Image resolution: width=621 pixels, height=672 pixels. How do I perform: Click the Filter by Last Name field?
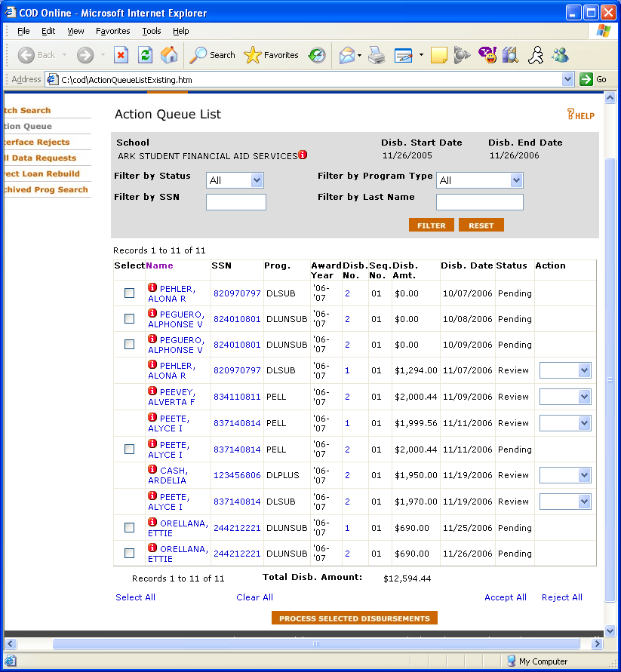click(x=479, y=202)
